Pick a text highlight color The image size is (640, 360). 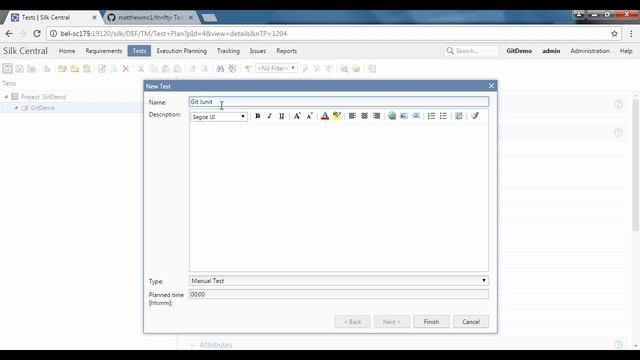pyautogui.click(x=337, y=116)
